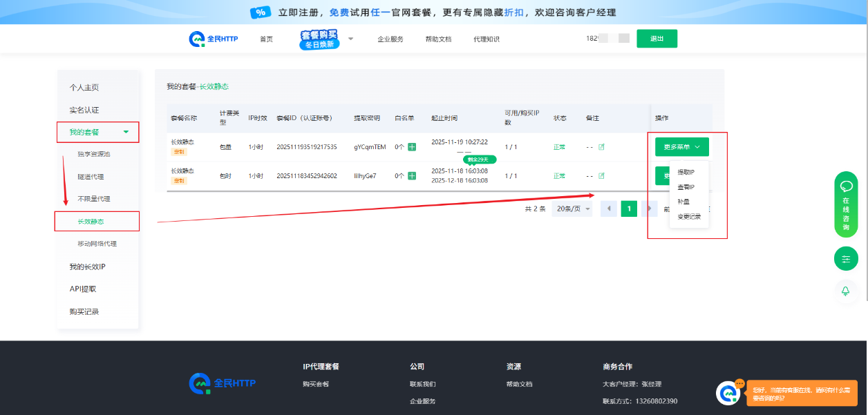Open 在线咨询 chat floating button

pyautogui.click(x=846, y=204)
